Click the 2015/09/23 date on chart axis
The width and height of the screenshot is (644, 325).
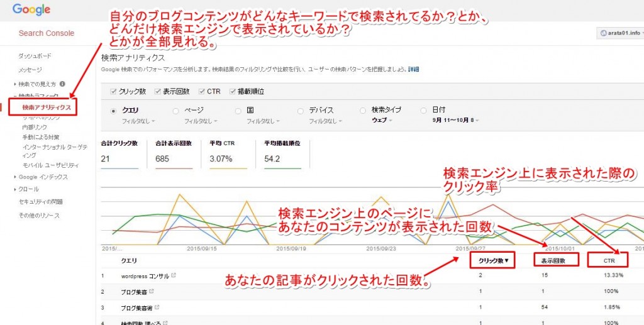(380, 249)
